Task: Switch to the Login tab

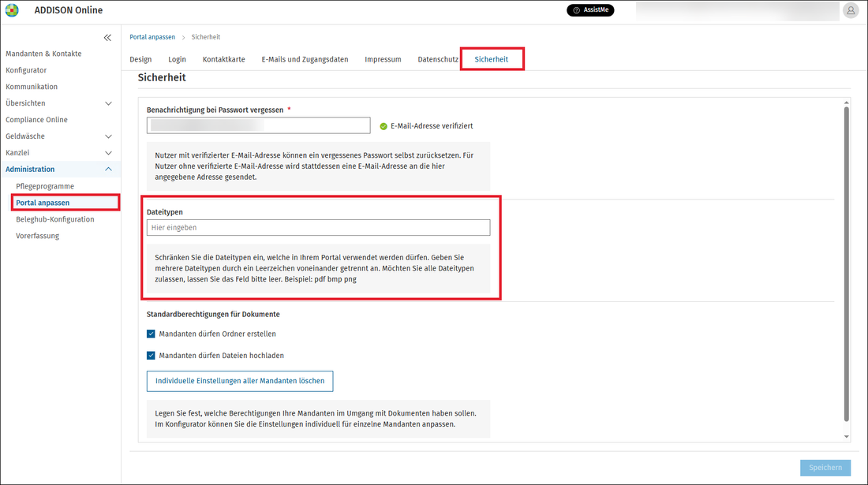Action: [x=177, y=59]
